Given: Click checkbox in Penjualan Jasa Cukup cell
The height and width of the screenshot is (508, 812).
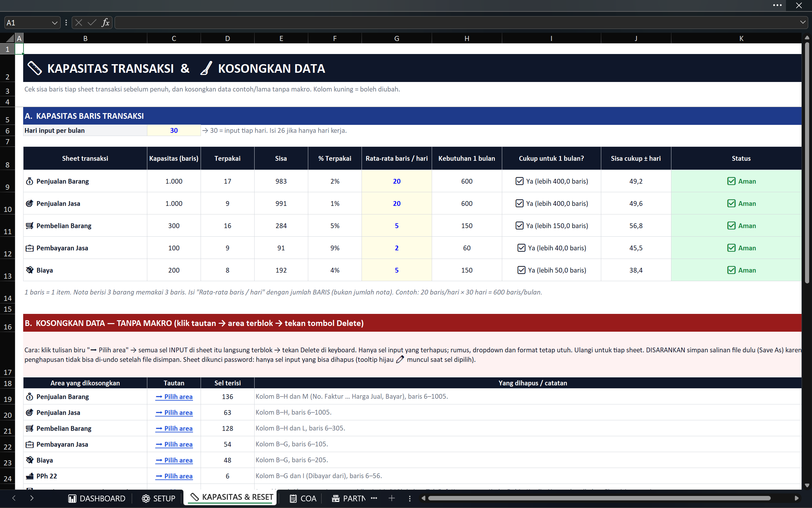Looking at the screenshot, I should (519, 203).
